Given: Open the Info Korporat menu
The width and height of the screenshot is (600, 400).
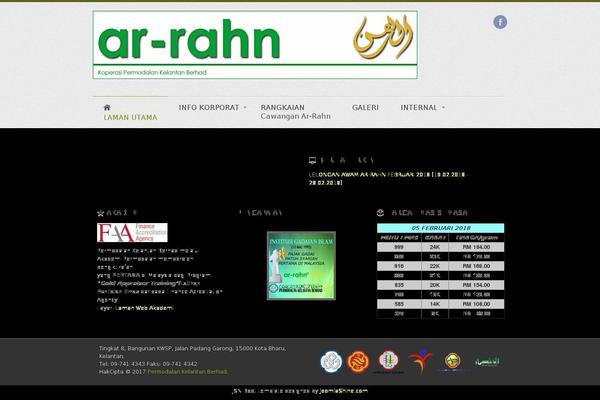Looking at the screenshot, I should [209, 108].
